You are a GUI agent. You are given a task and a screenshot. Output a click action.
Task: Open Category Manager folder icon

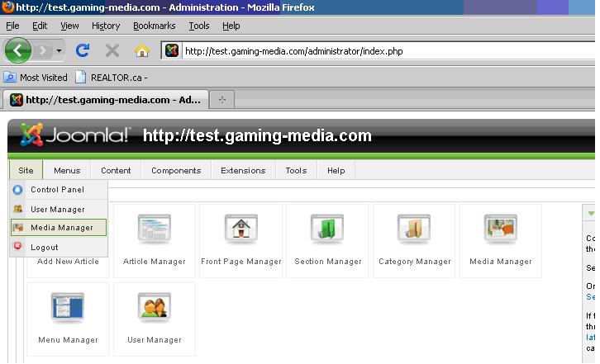coord(414,229)
